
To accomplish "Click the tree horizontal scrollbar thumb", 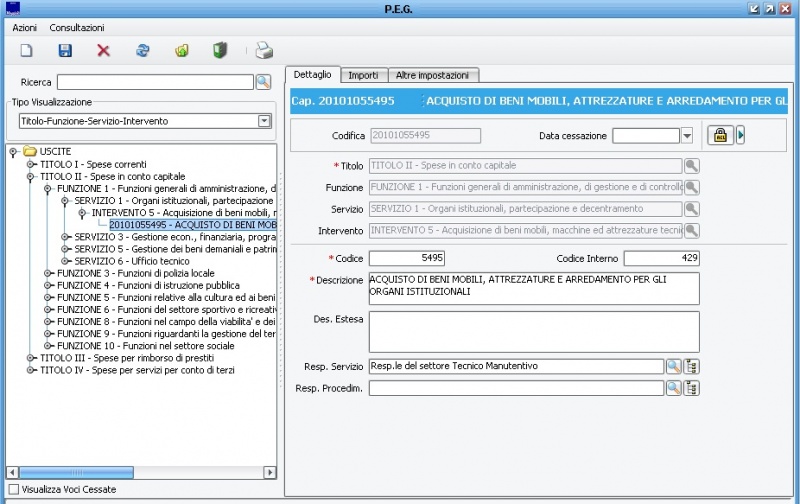I will point(77,472).
